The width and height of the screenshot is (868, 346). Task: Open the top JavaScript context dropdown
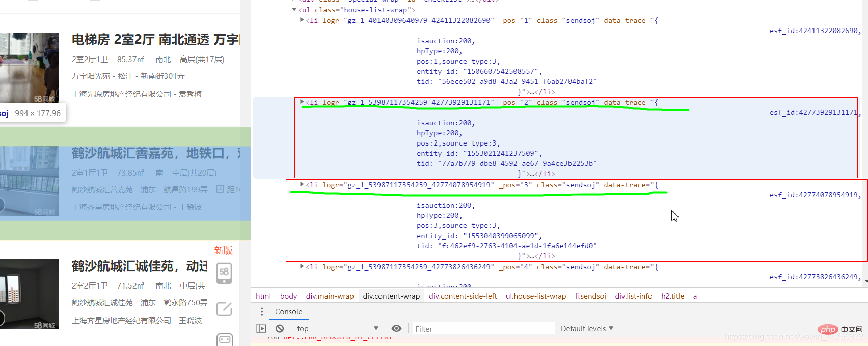(x=337, y=329)
